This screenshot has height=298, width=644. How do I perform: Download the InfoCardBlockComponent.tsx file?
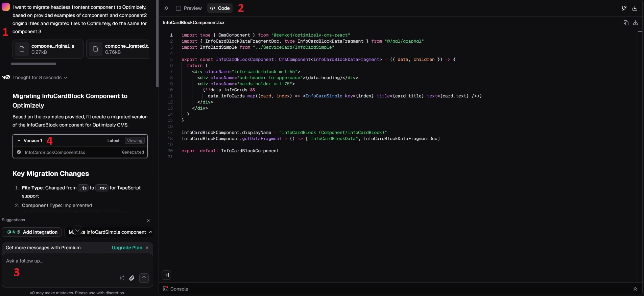636,23
